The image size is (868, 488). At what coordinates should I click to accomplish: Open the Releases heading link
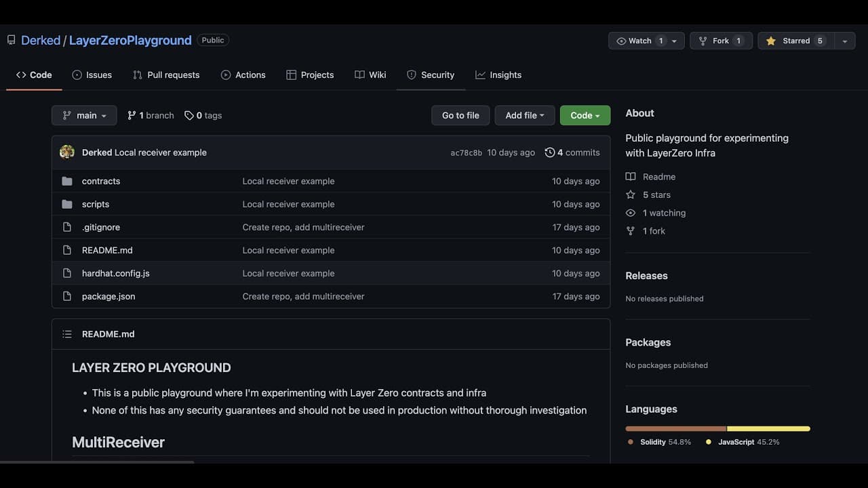tap(646, 276)
